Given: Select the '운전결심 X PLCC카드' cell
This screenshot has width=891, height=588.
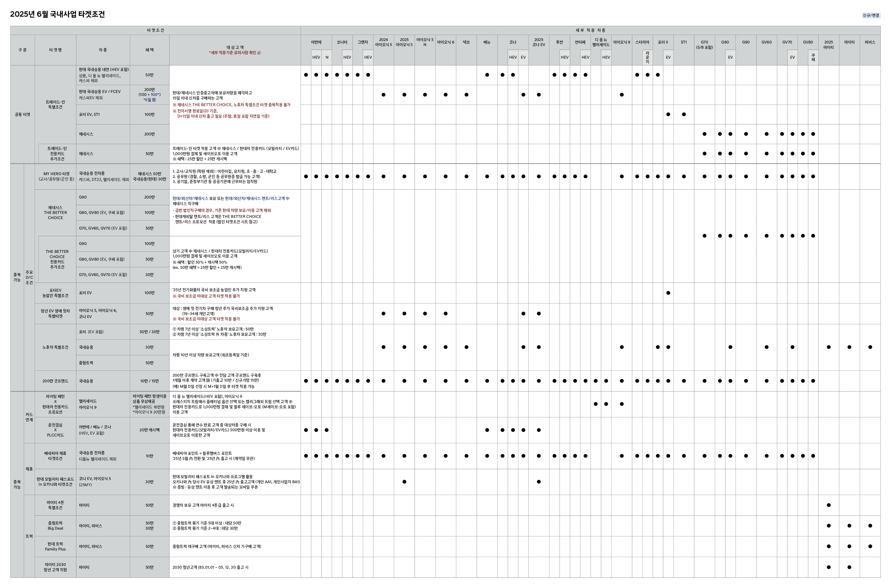Looking at the screenshot, I should [x=55, y=430].
